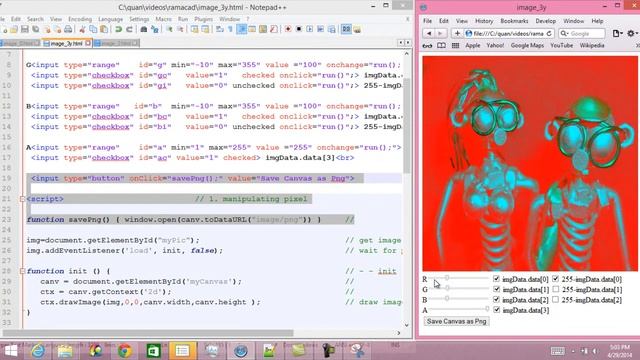This screenshot has width=640, height=360.
Task: Open Google Chrome from the taskbar
Action: 125,351
